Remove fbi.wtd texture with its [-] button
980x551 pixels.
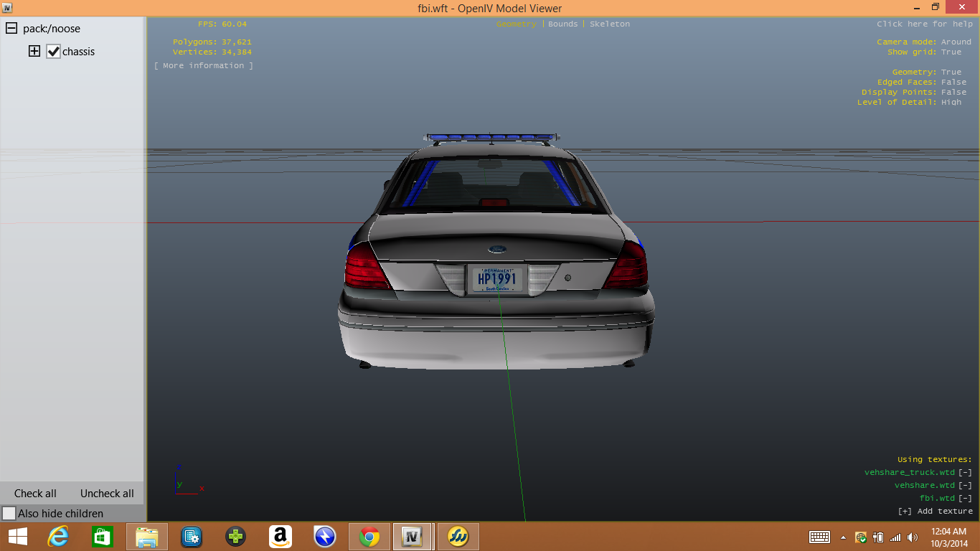965,499
